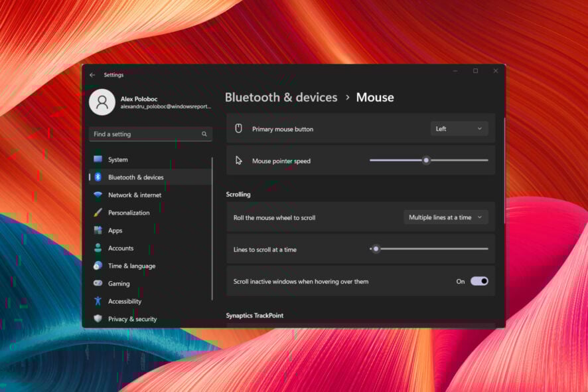
Task: Click the Accessibility figure icon
Action: pyautogui.click(x=98, y=301)
